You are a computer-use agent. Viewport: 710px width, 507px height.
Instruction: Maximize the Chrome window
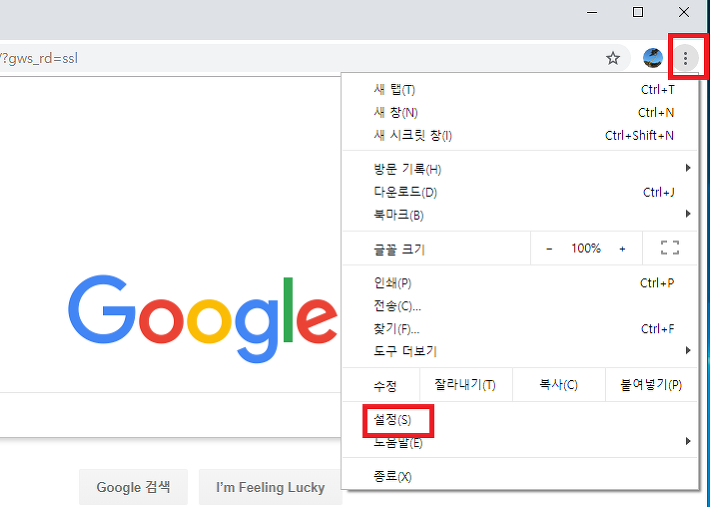tap(638, 12)
